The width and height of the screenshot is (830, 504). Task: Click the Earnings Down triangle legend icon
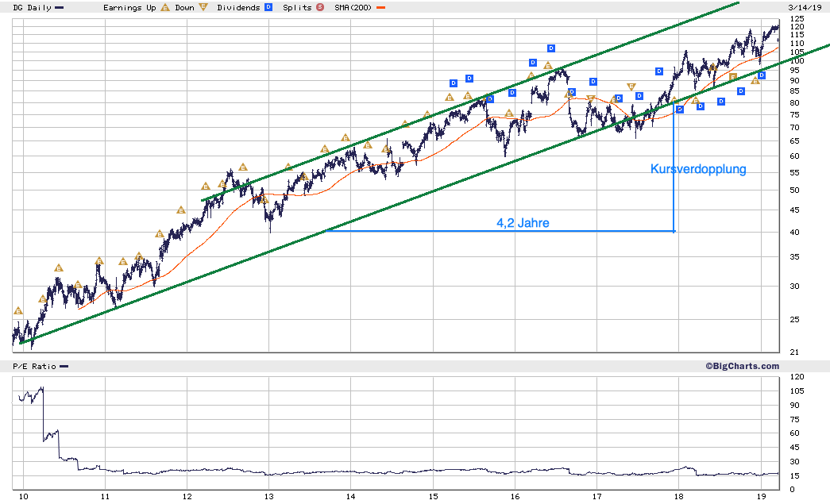[x=203, y=7]
